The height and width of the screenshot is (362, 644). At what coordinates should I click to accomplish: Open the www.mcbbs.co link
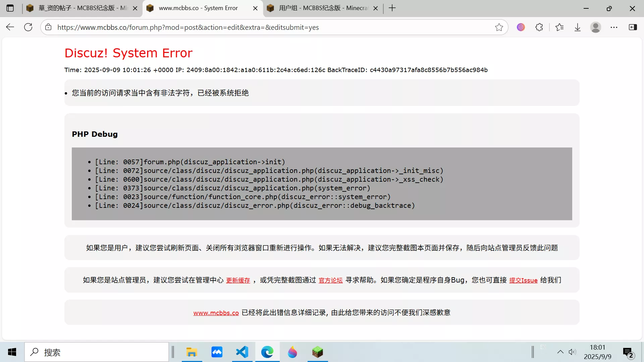(x=216, y=312)
